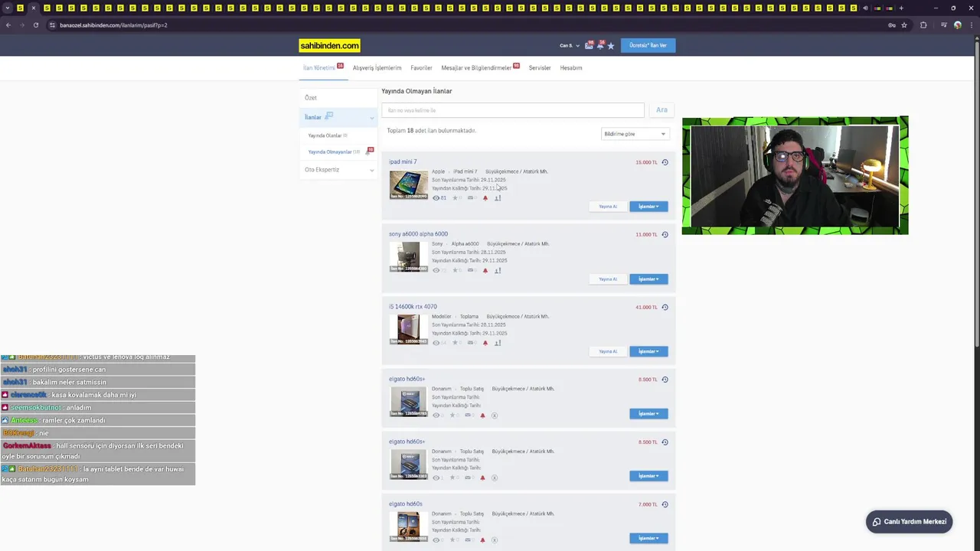980x551 pixels.
Task: Click the red bell icon for ipad mini 7
Action: click(485, 198)
